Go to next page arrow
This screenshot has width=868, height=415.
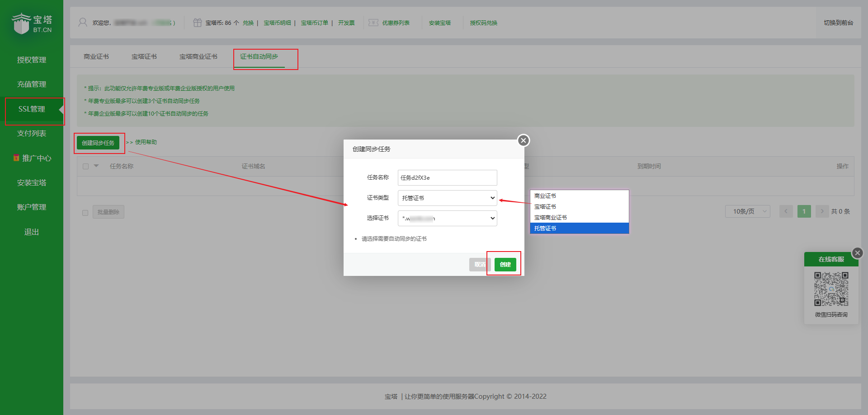click(x=822, y=211)
